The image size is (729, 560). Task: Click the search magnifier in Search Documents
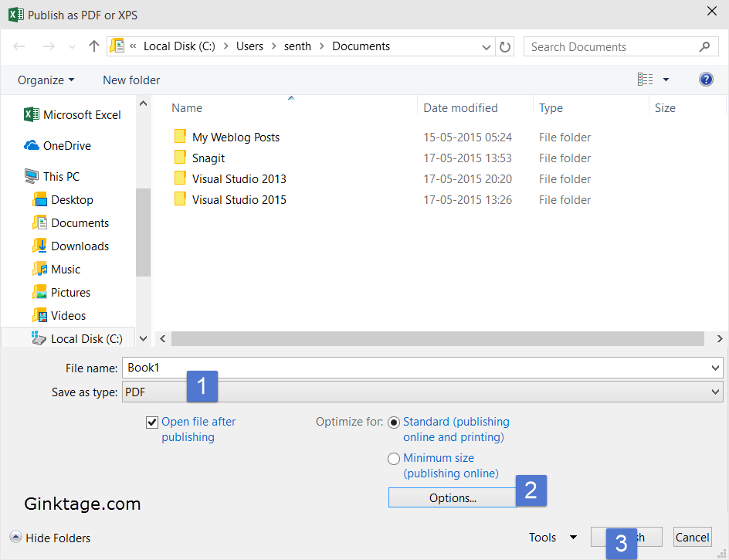[704, 46]
